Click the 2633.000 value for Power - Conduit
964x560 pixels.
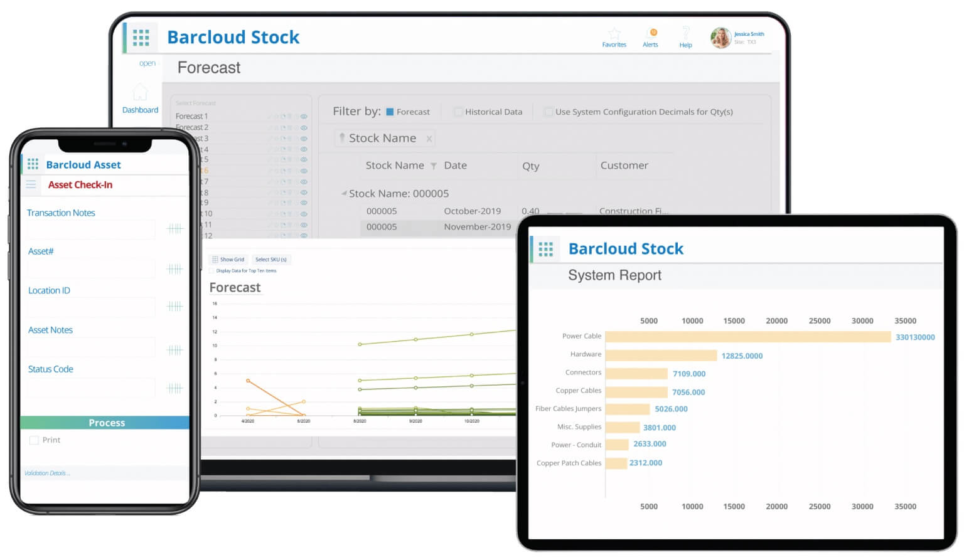pos(650,444)
